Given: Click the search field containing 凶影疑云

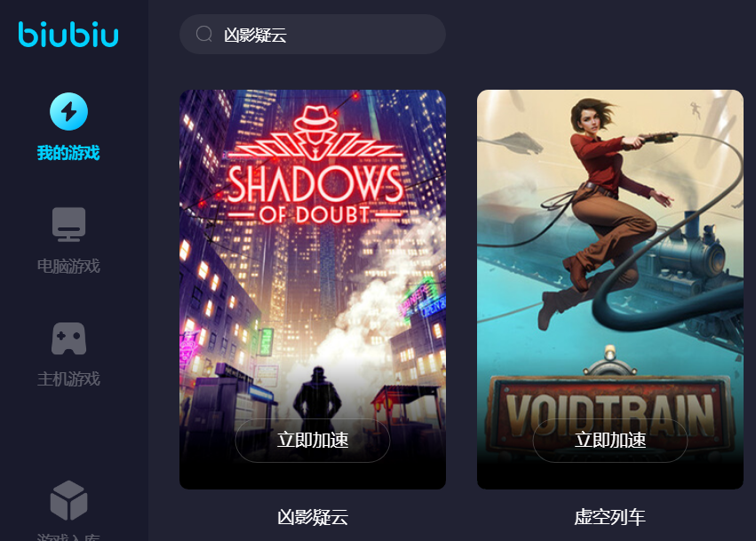Looking at the screenshot, I should [x=313, y=35].
